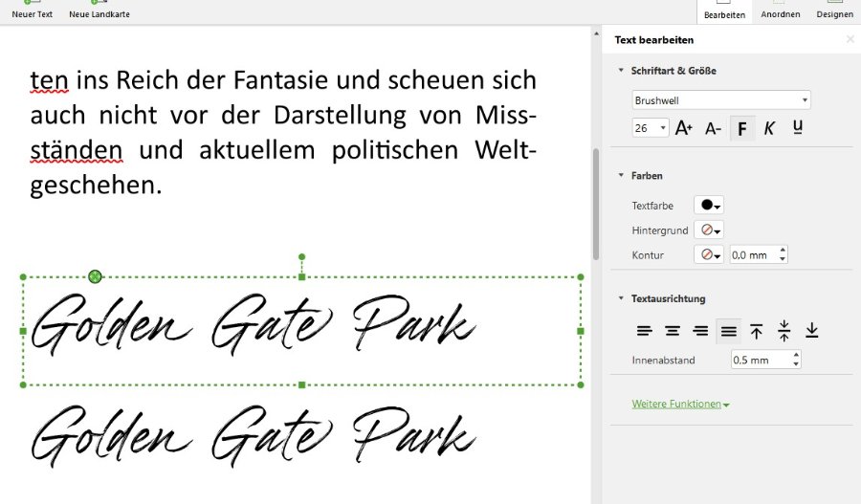The image size is (861, 504).
Task: Click the bottom middle resize handle
Action: 301,384
